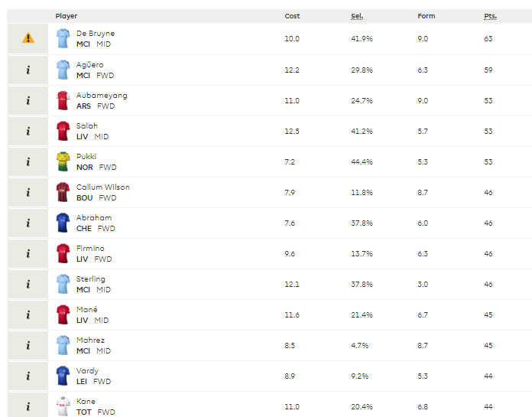Click the Cost column header
Image resolution: width=532 pixels, height=417 pixels.
(292, 16)
